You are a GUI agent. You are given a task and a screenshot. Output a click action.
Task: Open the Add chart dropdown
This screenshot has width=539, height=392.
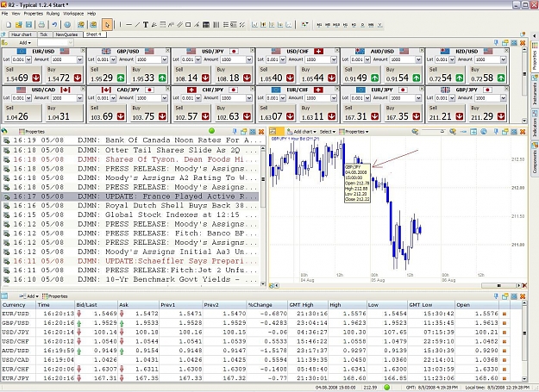pos(302,132)
